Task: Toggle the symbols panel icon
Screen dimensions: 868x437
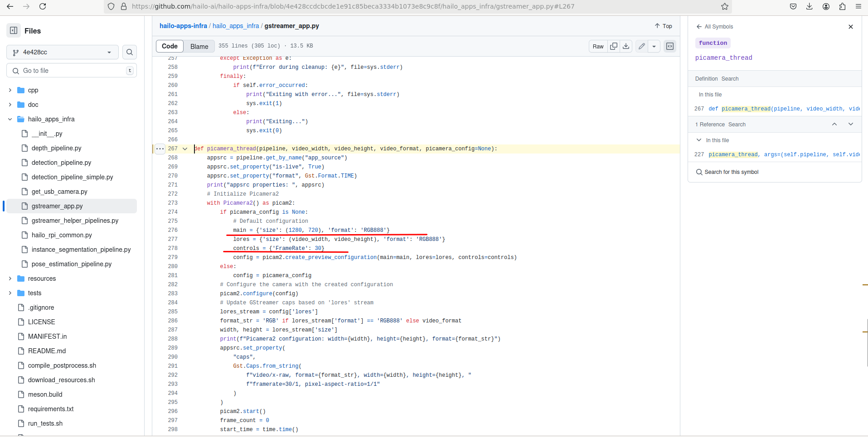Action: tap(669, 46)
